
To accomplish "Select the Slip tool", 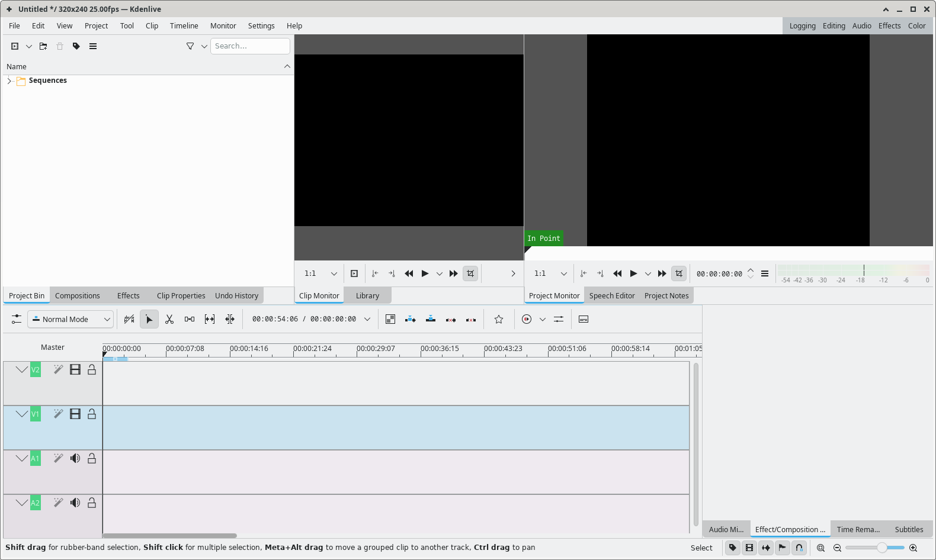I will tap(210, 319).
